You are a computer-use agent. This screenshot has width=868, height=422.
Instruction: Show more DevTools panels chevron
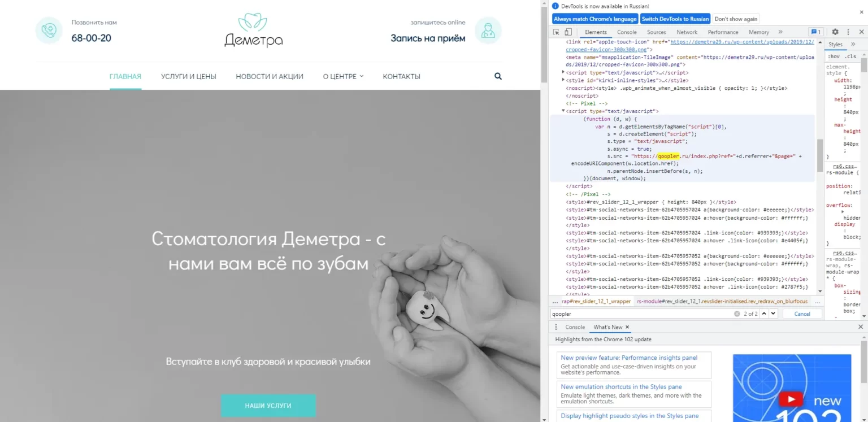click(x=780, y=32)
